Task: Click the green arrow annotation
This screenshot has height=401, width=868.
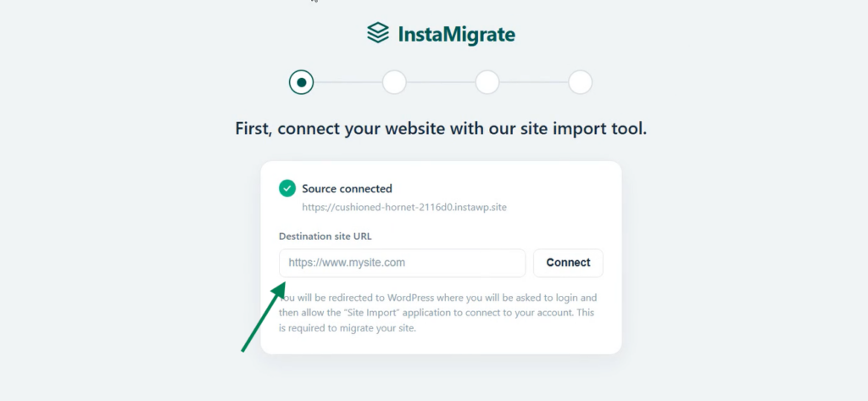Action: [x=264, y=316]
